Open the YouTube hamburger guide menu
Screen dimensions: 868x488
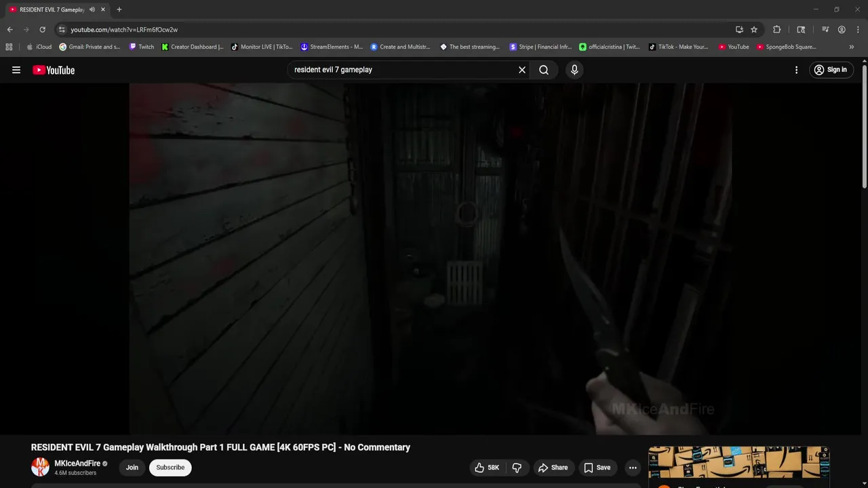(16, 70)
